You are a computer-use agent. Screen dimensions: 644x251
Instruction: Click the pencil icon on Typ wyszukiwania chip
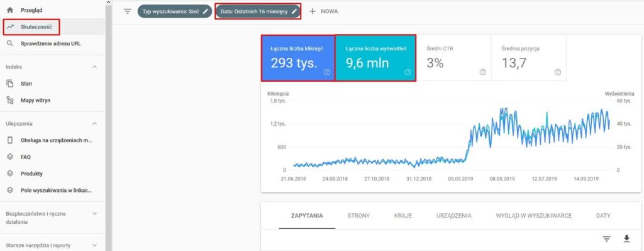tap(206, 11)
